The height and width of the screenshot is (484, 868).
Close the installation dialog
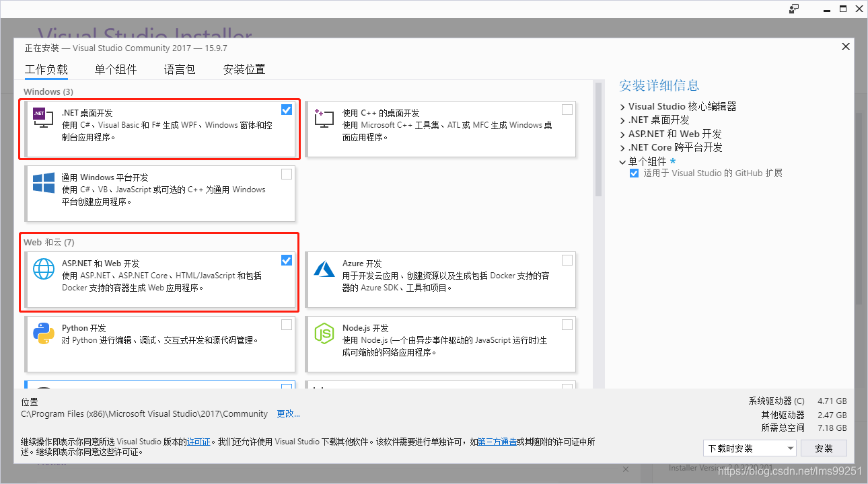point(846,46)
